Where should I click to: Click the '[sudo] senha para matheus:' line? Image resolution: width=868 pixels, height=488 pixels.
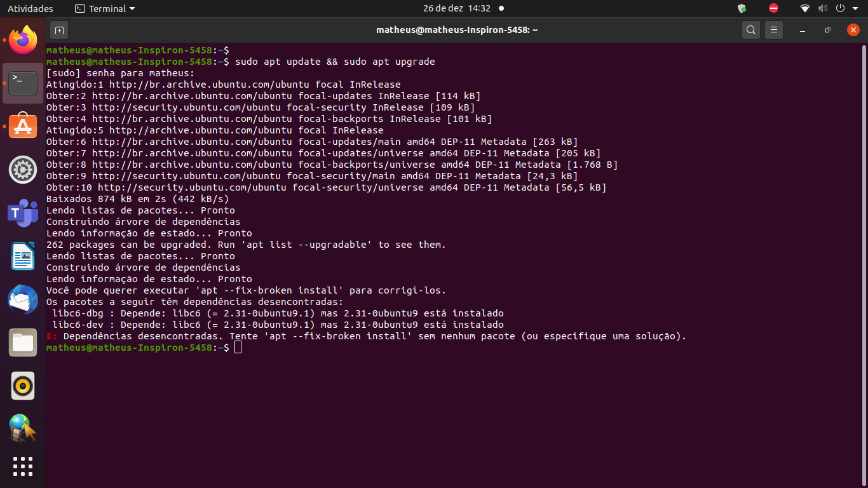click(121, 73)
